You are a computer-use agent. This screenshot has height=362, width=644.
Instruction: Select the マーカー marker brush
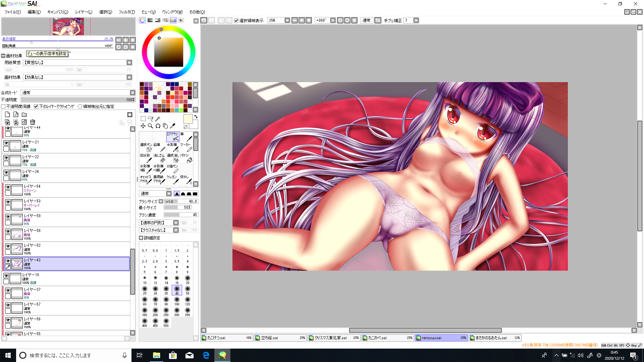[186, 147]
